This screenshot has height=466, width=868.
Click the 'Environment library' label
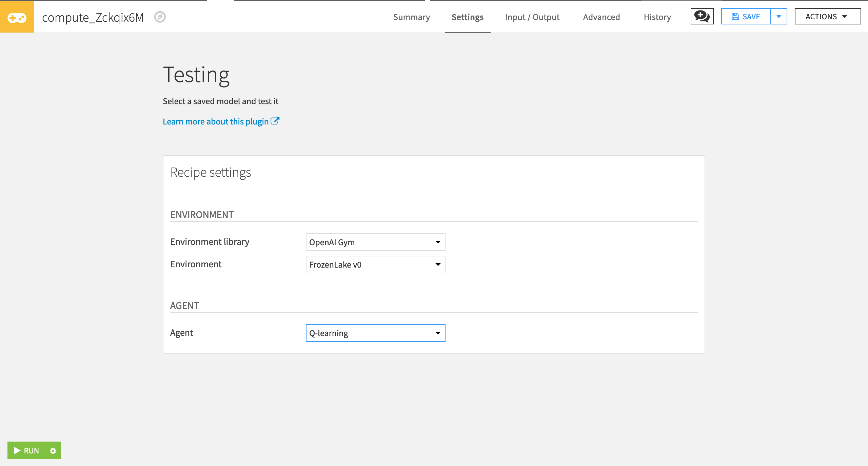[210, 242]
